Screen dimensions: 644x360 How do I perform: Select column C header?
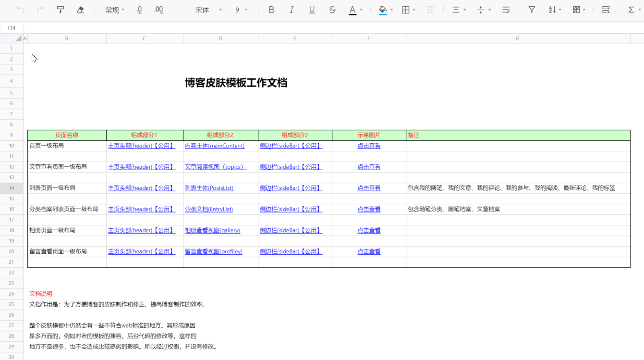[144, 38]
